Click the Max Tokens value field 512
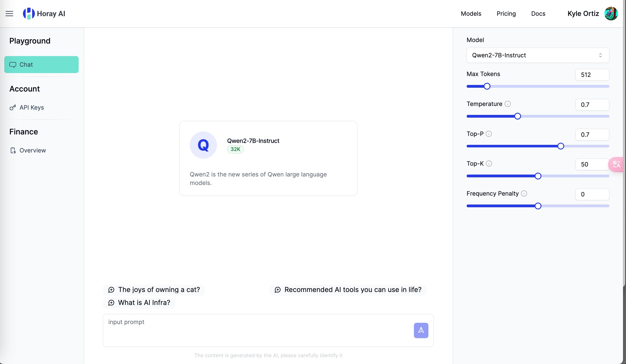The width and height of the screenshot is (626, 364). (x=592, y=75)
